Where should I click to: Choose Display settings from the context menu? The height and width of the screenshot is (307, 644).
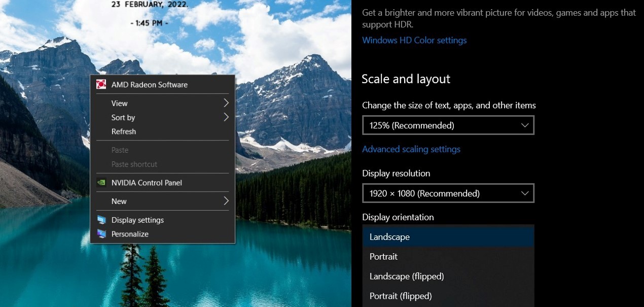point(137,220)
